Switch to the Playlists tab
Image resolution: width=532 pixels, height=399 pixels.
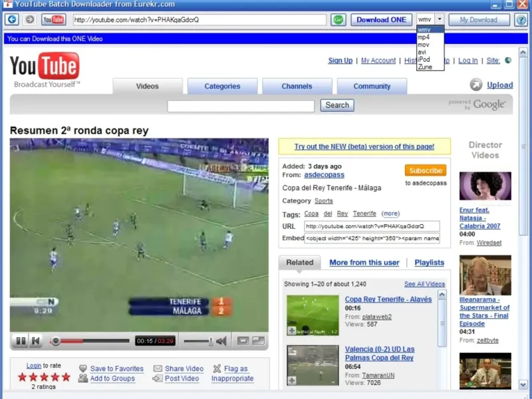pyautogui.click(x=429, y=262)
